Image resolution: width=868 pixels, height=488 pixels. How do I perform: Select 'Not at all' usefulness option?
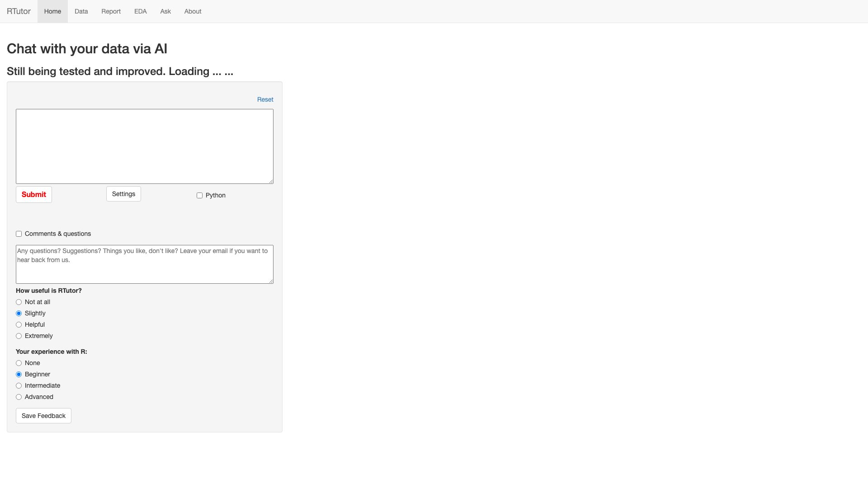point(19,302)
